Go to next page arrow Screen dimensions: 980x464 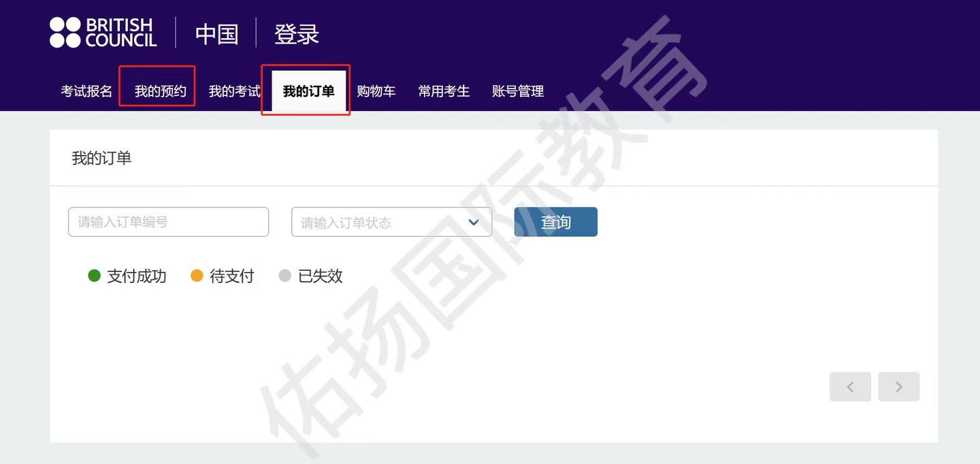pos(898,386)
